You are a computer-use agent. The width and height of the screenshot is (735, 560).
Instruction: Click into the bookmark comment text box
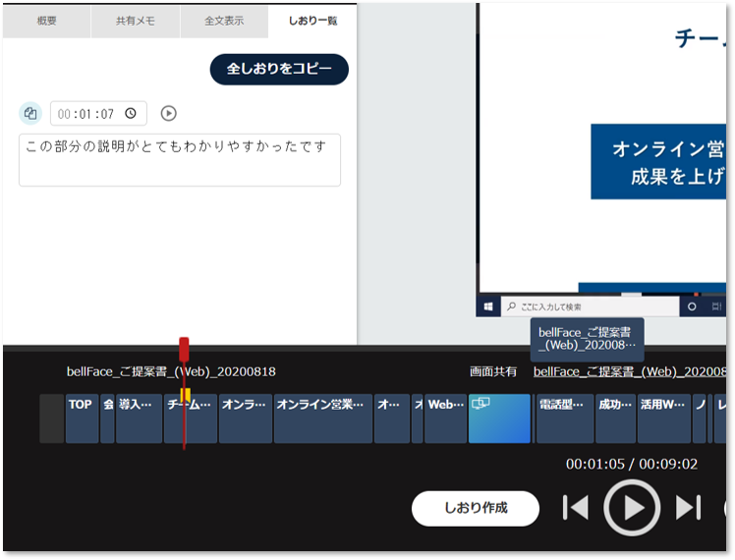[180, 160]
